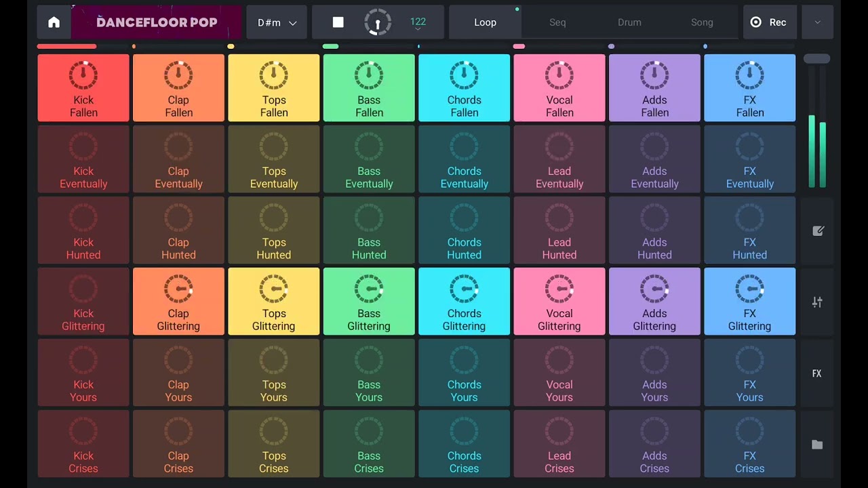Open the Dancefloor Pop pack title
868x488 pixels.
157,22
